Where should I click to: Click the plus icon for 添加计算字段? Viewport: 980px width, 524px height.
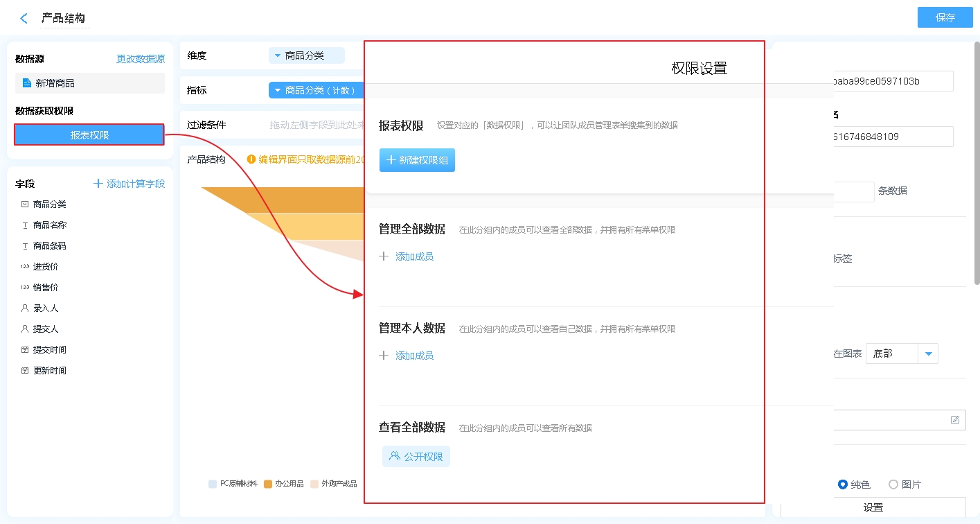coord(98,184)
